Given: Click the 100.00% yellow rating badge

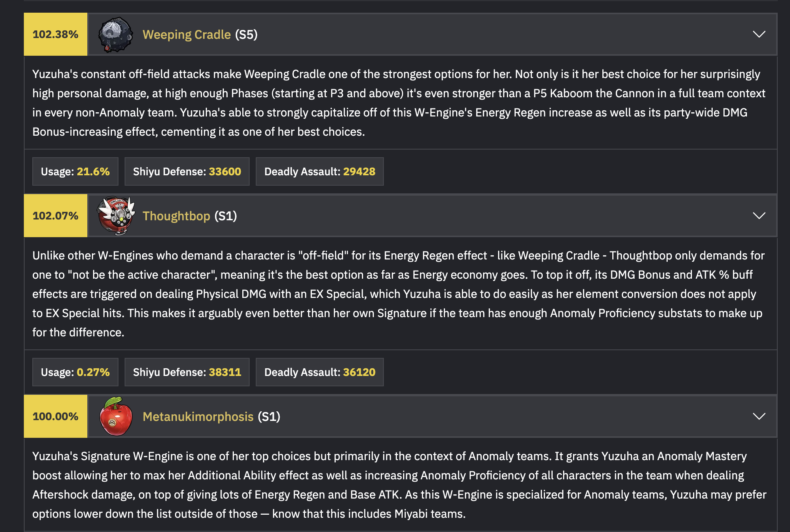Looking at the screenshot, I should tap(55, 417).
